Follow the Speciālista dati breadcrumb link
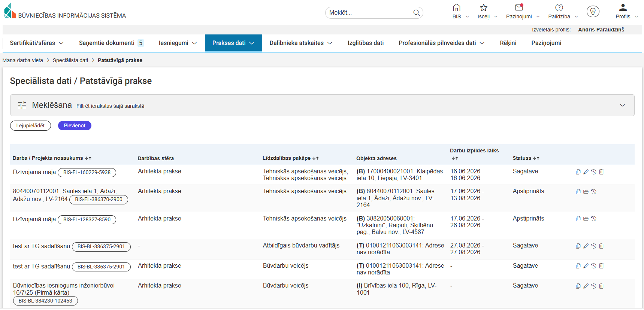The height and width of the screenshot is (310, 644). click(70, 60)
